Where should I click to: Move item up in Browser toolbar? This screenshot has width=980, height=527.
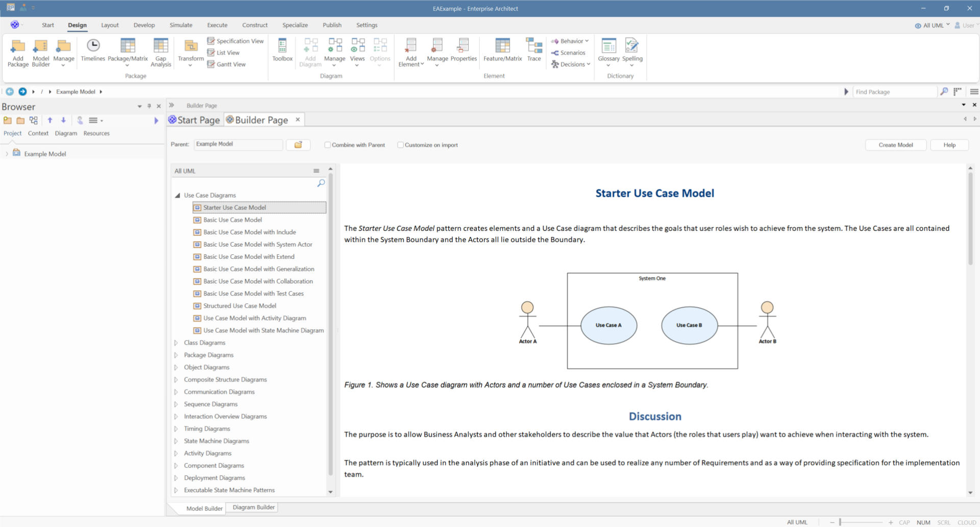point(50,121)
